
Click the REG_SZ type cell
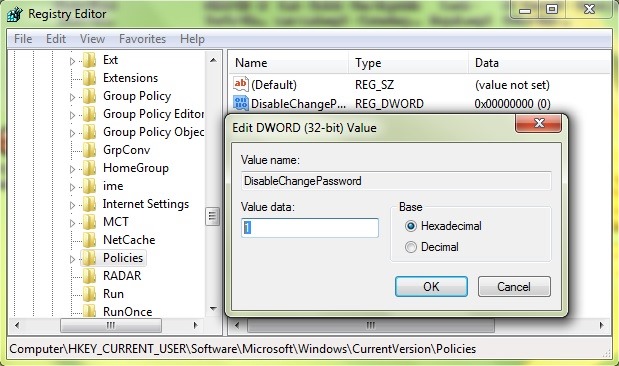pos(374,85)
